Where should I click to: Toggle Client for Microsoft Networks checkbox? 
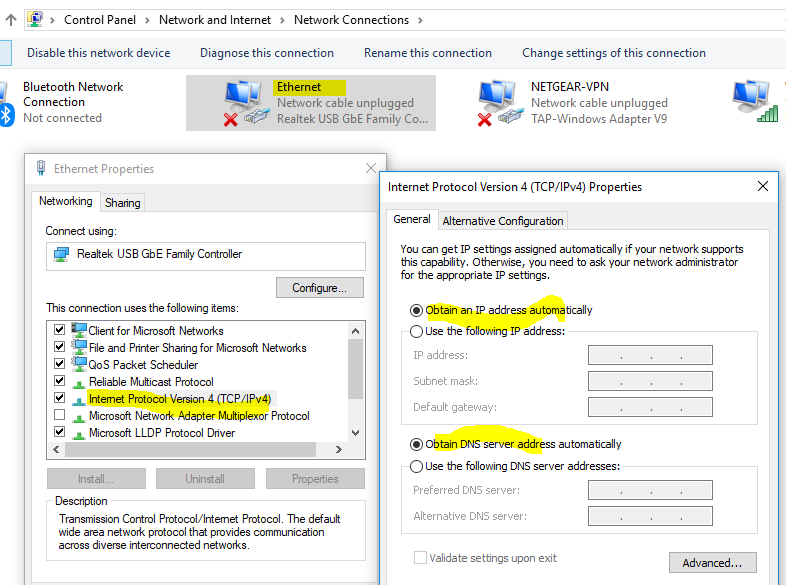pos(59,329)
